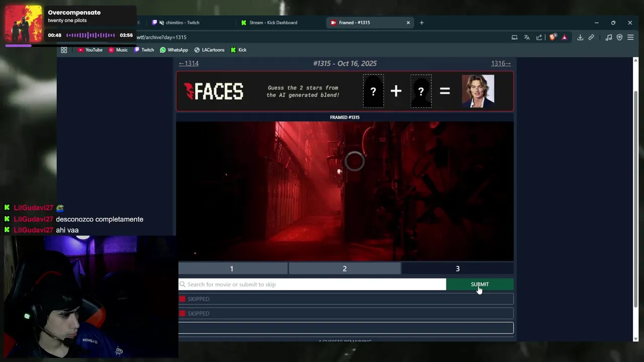Switch to the Stream - Kick Dashboard tab
Screen dimensions: 644x362
(x=273, y=23)
